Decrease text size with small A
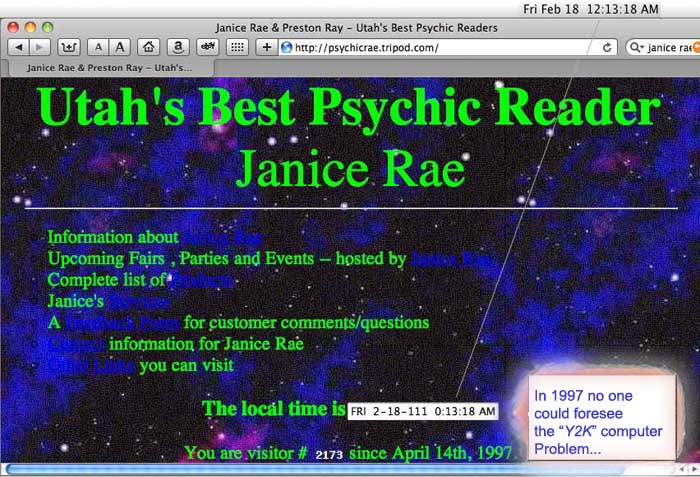Viewport: 700px width, 477px height. 98,47
